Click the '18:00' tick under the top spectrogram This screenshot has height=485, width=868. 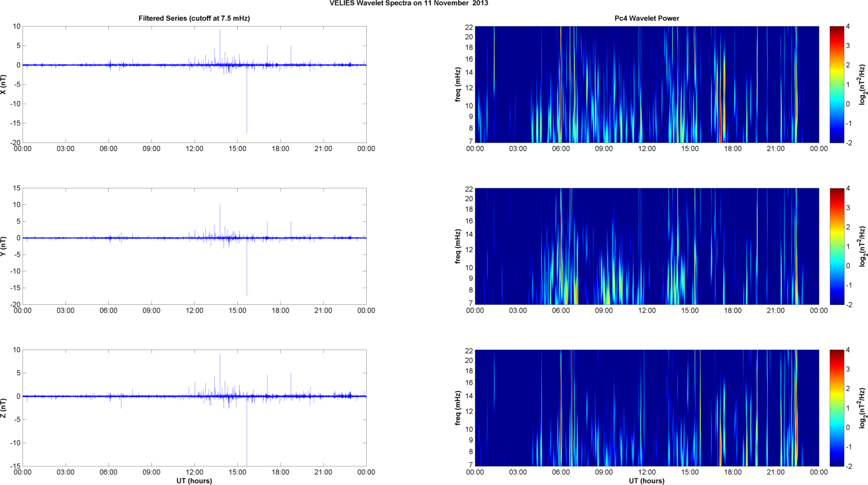click(732, 149)
